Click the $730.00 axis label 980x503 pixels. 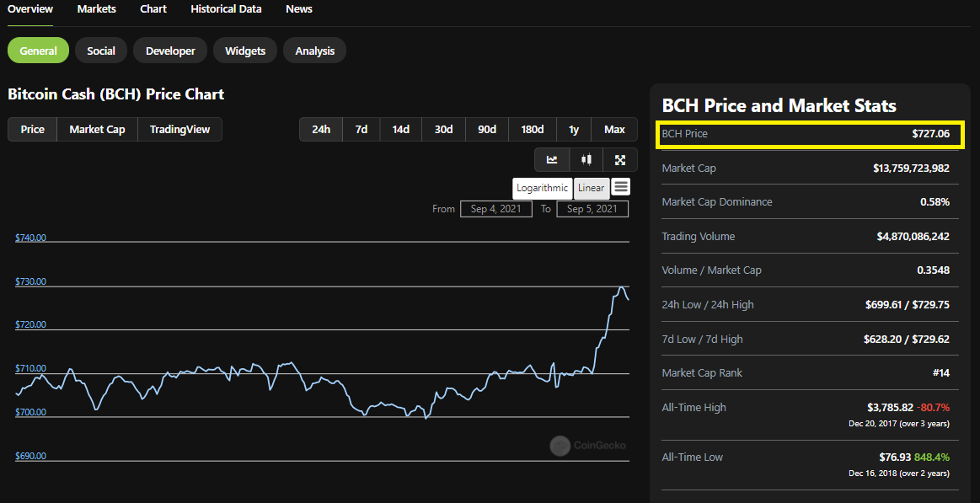[30, 281]
